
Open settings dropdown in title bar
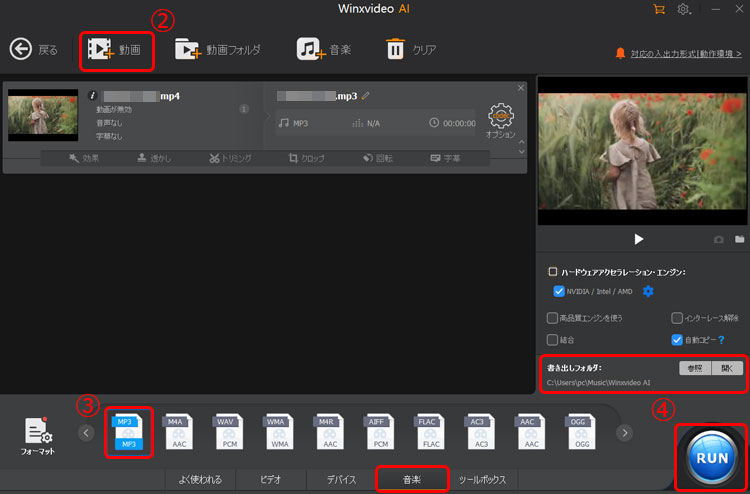pos(686,9)
